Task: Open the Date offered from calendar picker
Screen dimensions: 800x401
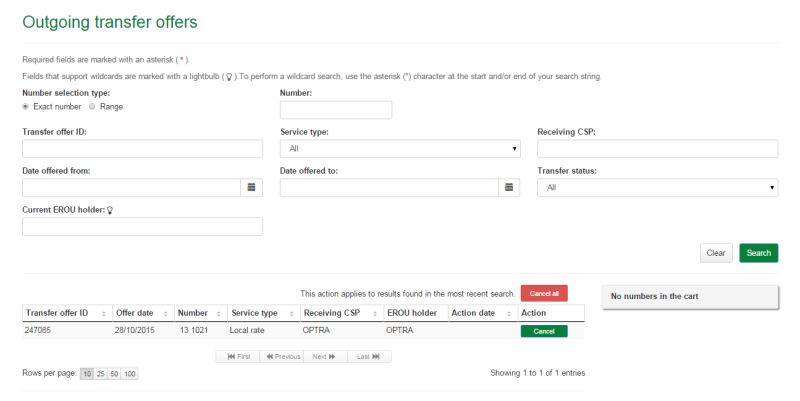Action: coord(251,187)
